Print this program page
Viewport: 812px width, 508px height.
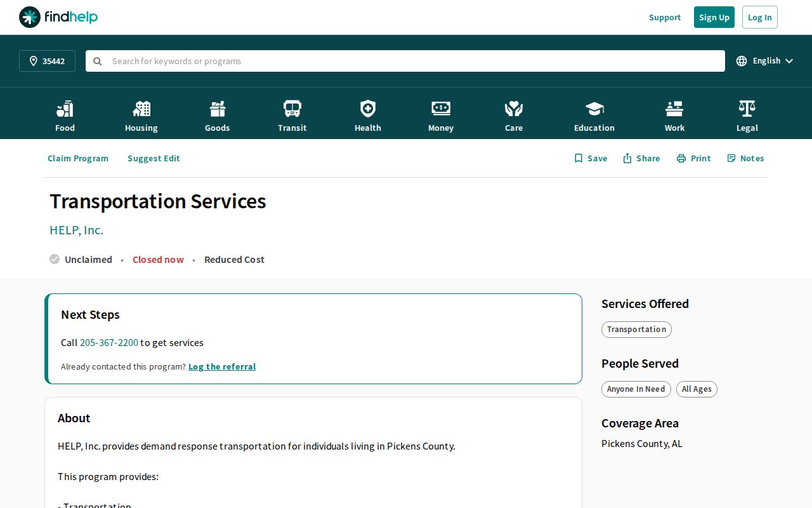pos(693,158)
